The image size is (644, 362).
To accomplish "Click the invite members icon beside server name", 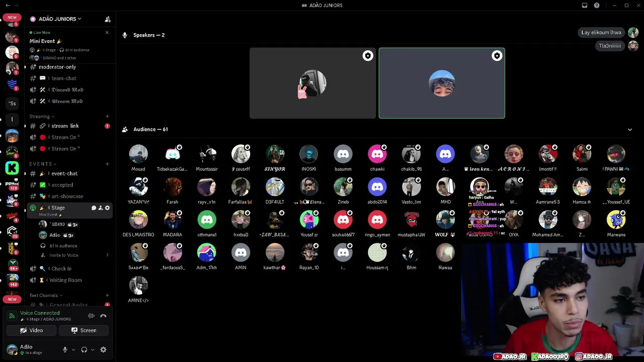I will [x=108, y=19].
